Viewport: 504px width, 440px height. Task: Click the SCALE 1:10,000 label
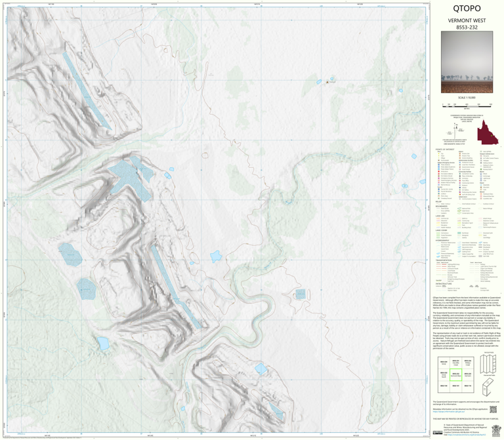pos(467,98)
